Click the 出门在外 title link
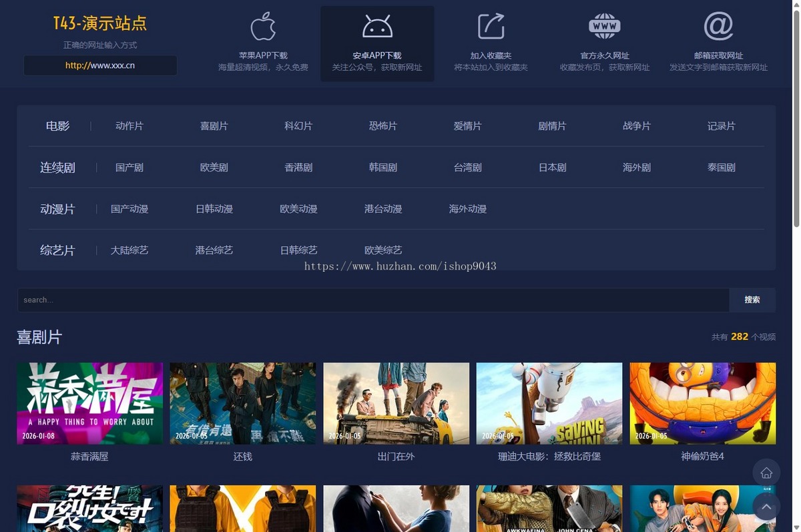Screen dimensions: 801x532 pos(396,457)
